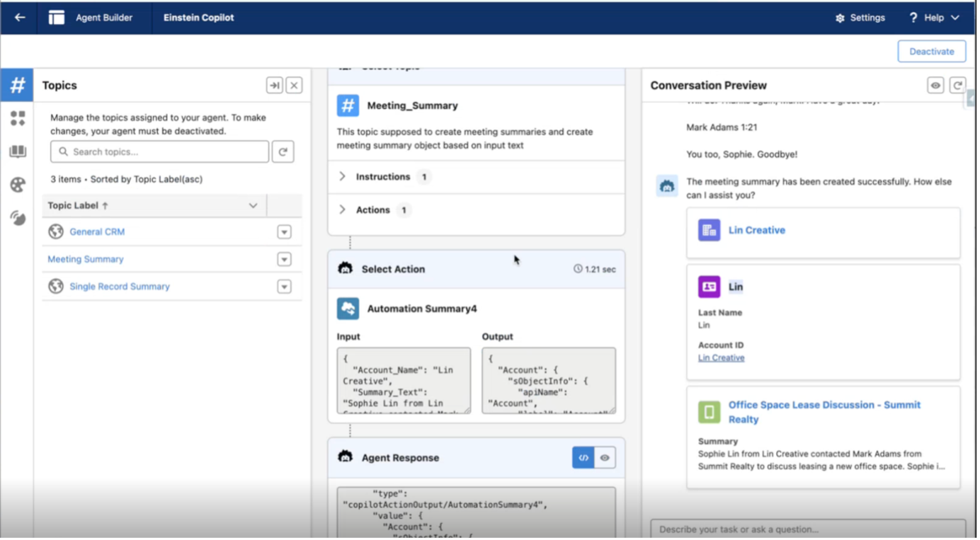
Task: Click the Input JSON text box
Action: tap(404, 381)
